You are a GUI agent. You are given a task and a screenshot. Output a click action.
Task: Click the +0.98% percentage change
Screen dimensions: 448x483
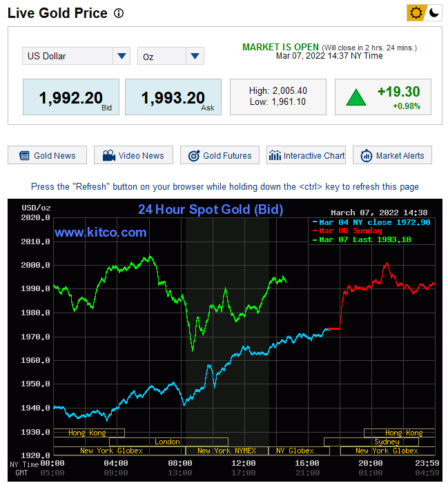(407, 106)
